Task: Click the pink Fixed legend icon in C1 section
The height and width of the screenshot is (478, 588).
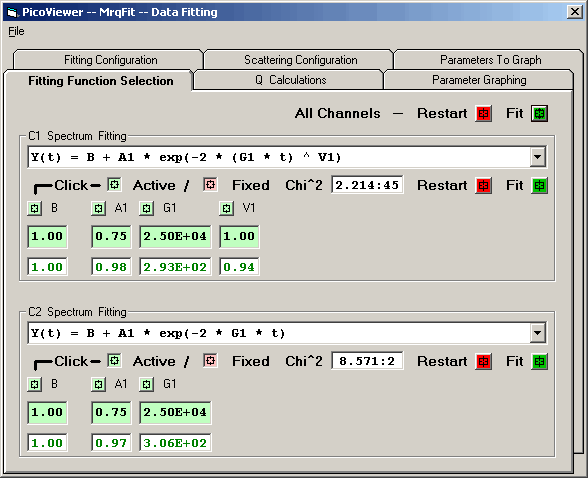Action: point(210,184)
